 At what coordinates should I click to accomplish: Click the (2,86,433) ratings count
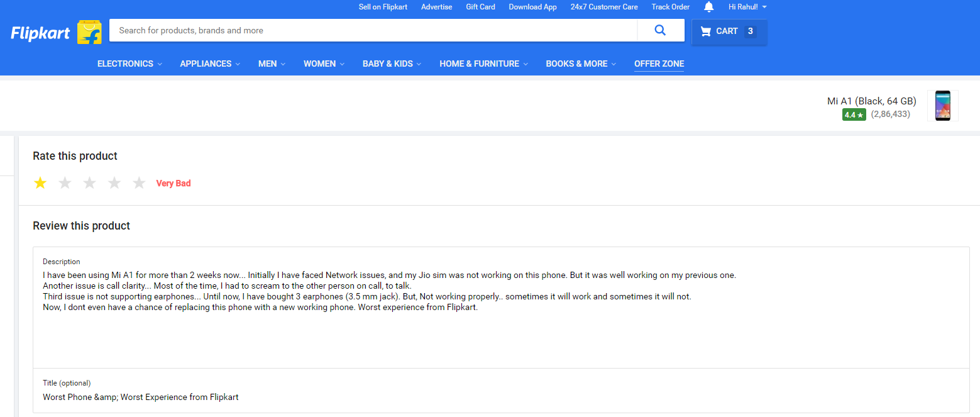point(890,114)
